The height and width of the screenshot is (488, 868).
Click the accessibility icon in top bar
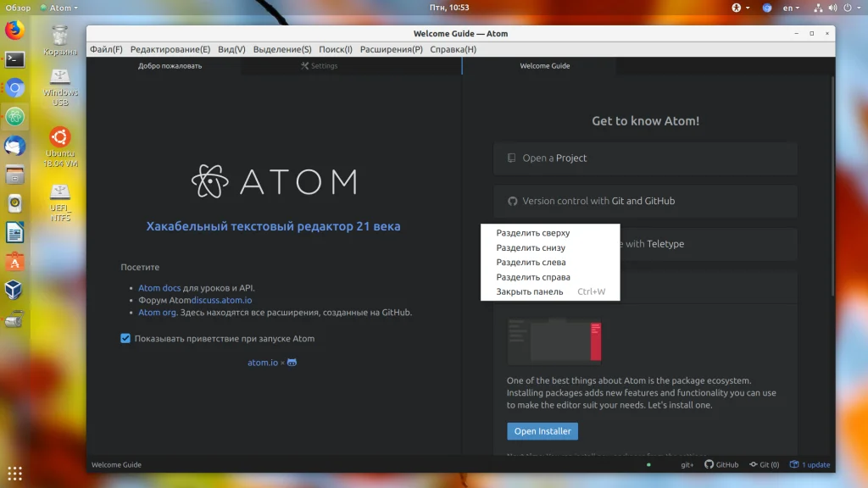coord(737,8)
